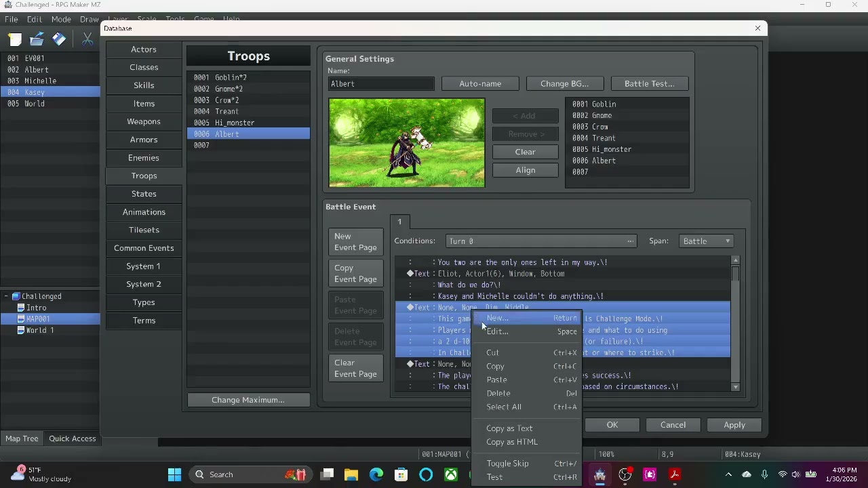This screenshot has height=488, width=868.
Task: Open the Windows Start menu
Action: (174, 474)
